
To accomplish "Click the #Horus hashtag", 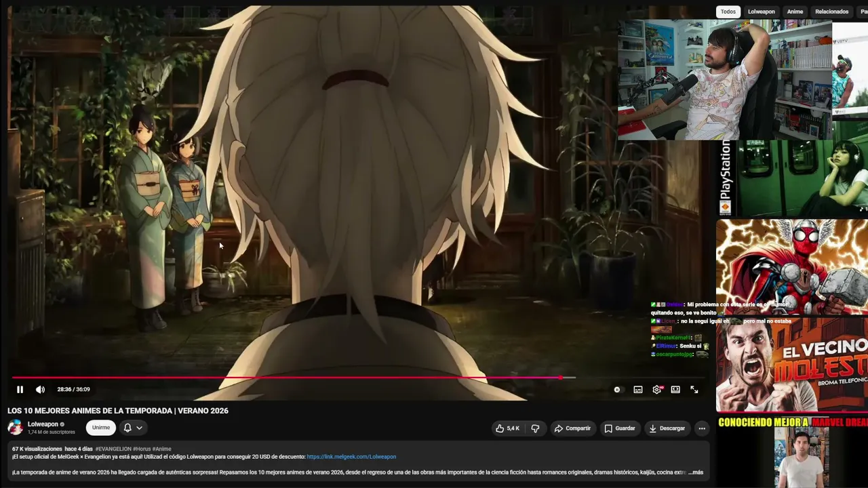I will click(x=142, y=449).
